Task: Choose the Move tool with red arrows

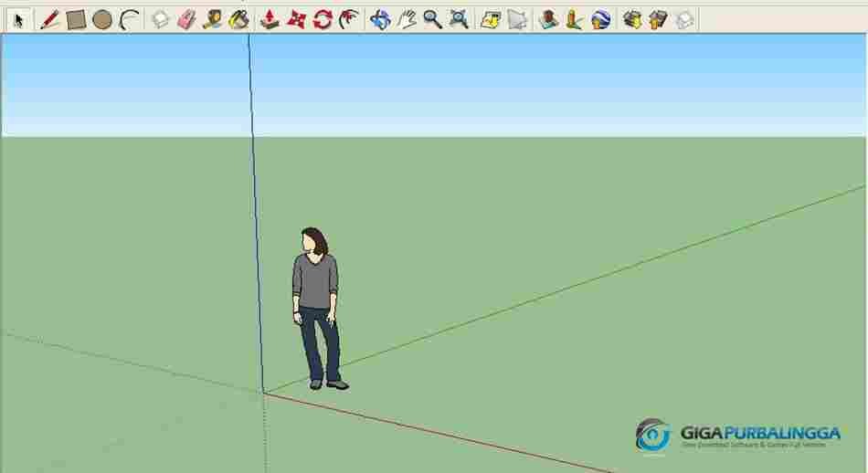Action: pyautogui.click(x=296, y=20)
